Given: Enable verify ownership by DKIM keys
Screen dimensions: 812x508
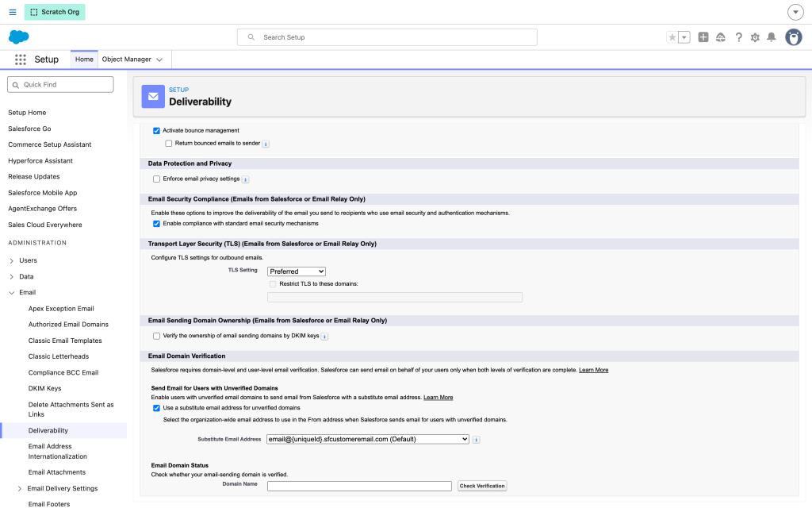Looking at the screenshot, I should (x=156, y=336).
